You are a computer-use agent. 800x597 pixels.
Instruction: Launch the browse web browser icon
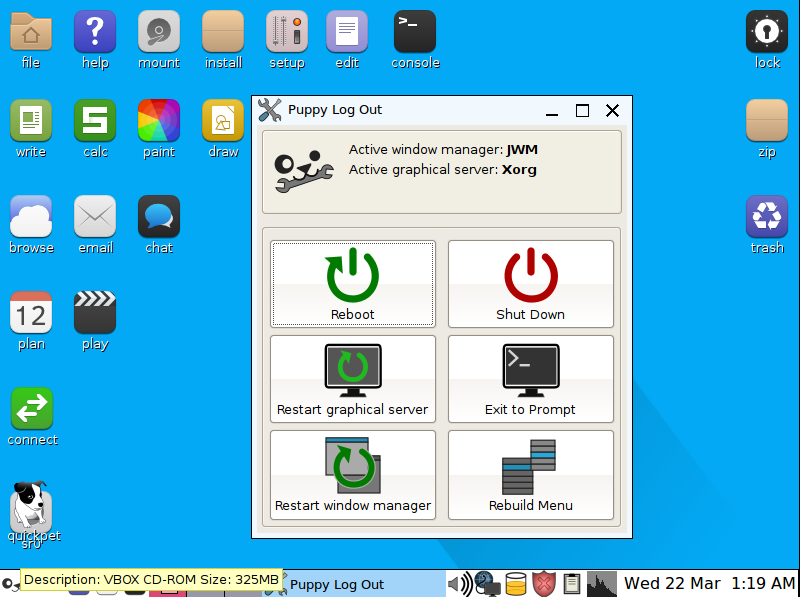pyautogui.click(x=31, y=216)
